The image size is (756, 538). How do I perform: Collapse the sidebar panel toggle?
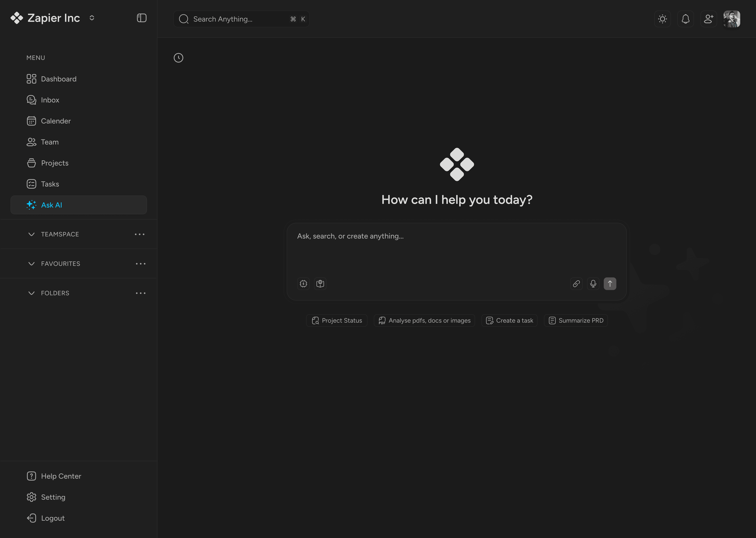pyautogui.click(x=142, y=18)
